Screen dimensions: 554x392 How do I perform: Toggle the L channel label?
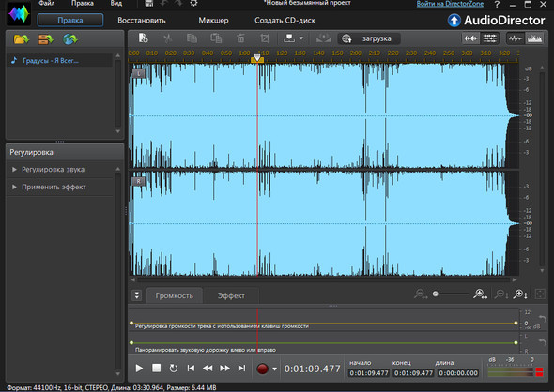pos(139,73)
